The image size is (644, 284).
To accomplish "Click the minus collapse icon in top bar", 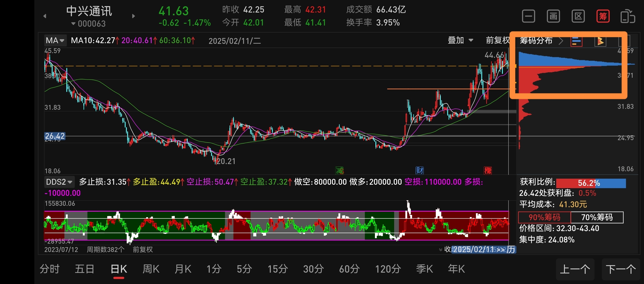I will click(x=528, y=16).
